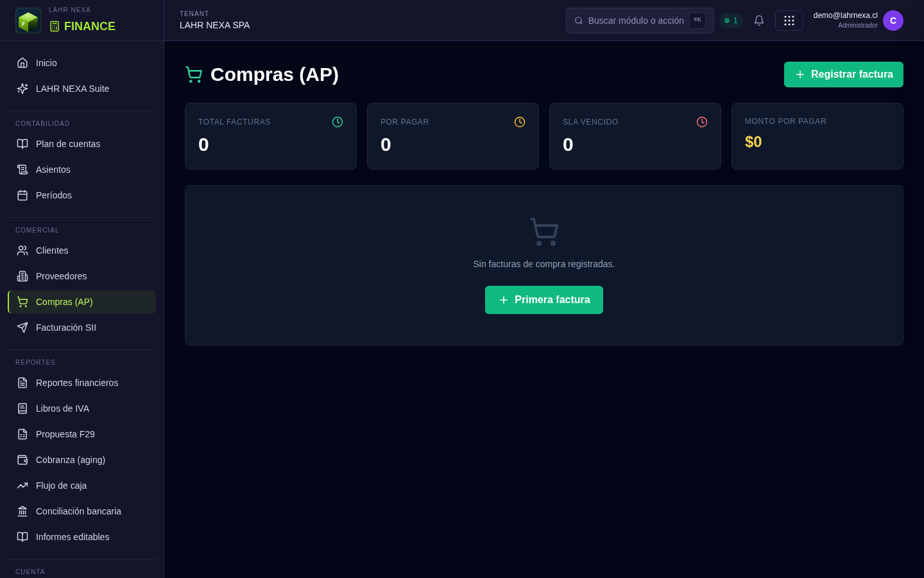This screenshot has height=578, width=924.
Task: Open Cobranza (aging) report
Action: tap(82, 460)
